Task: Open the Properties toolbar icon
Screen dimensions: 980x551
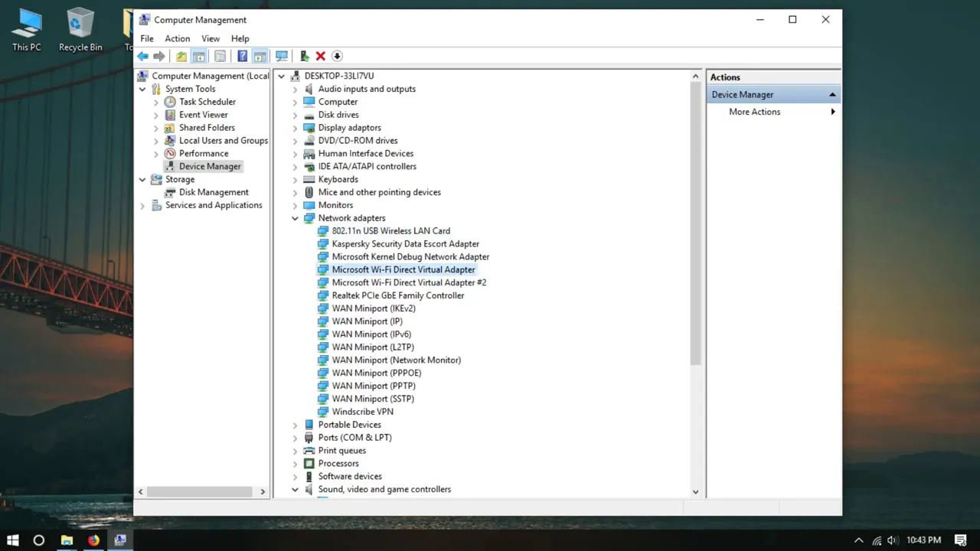Action: [220, 56]
